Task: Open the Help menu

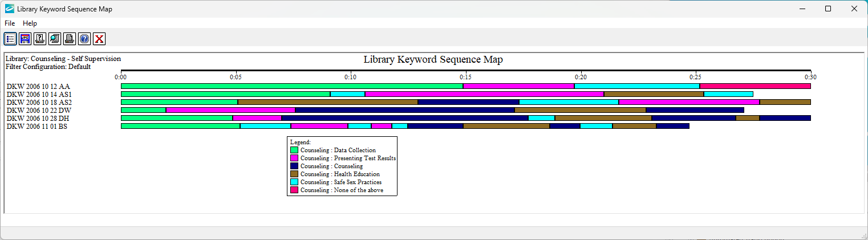Action: tap(30, 23)
